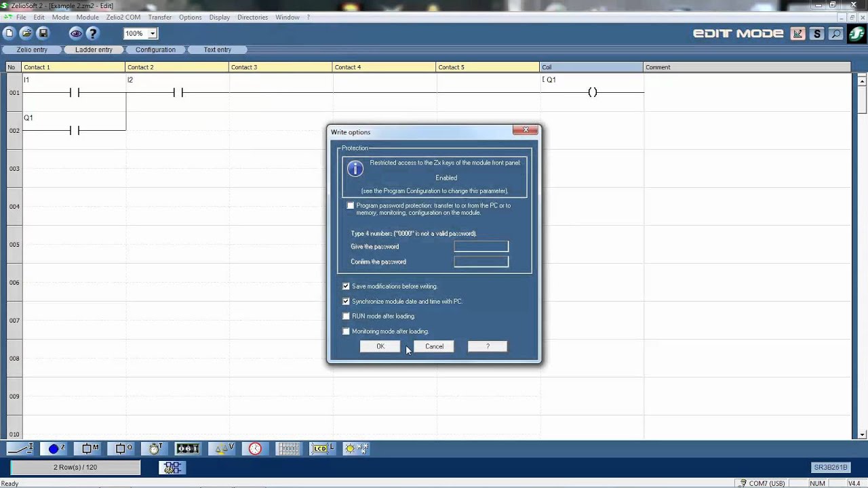Click the Comment column header
The width and height of the screenshot is (868, 488).
coord(747,67)
